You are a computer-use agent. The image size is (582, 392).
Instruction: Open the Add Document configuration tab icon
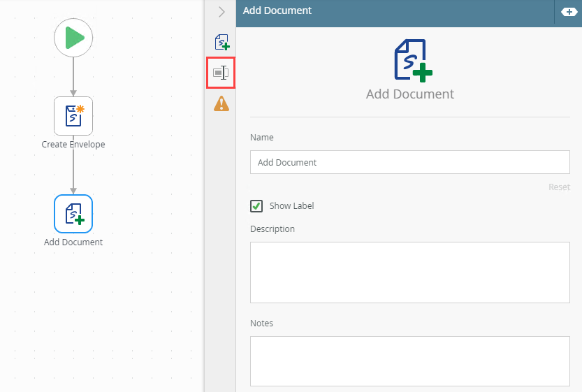(x=221, y=43)
